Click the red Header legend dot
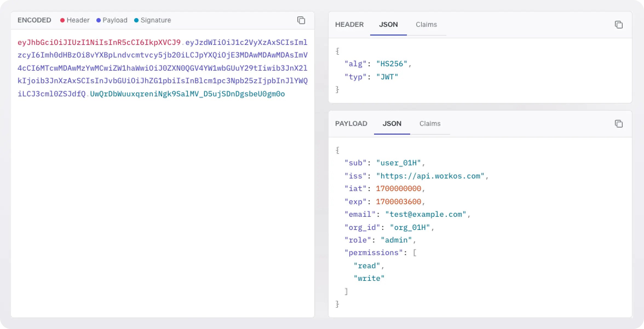 [x=62, y=20]
